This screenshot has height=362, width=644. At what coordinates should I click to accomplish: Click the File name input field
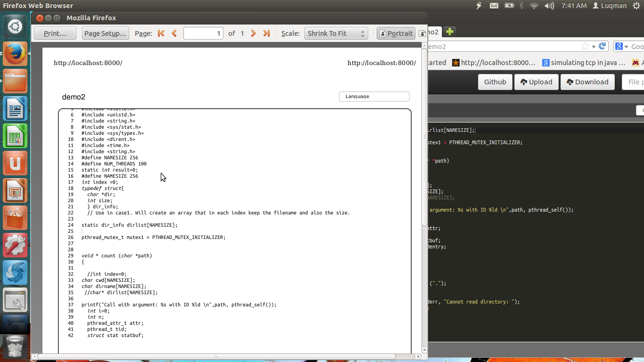click(x=633, y=82)
